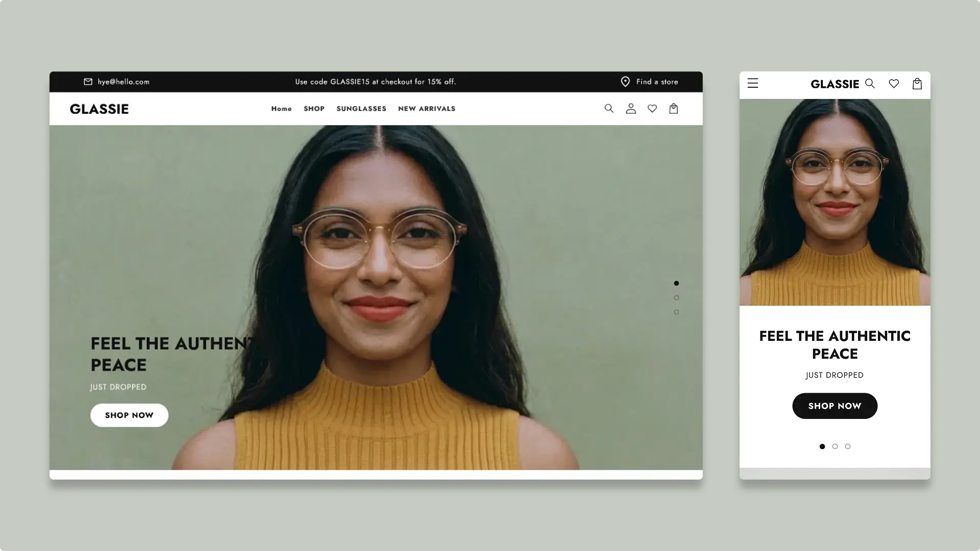Select the third mobile carousel dot
980x551 pixels.
(848, 446)
